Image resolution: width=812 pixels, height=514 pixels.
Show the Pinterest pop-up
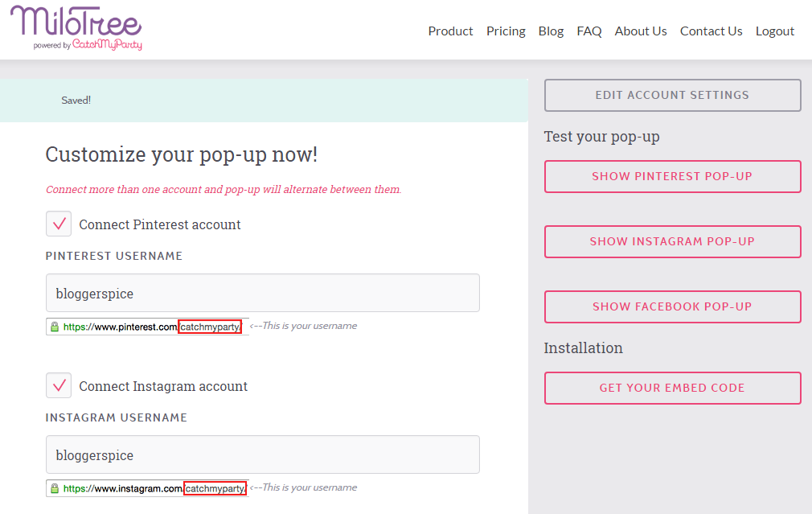[x=672, y=176]
